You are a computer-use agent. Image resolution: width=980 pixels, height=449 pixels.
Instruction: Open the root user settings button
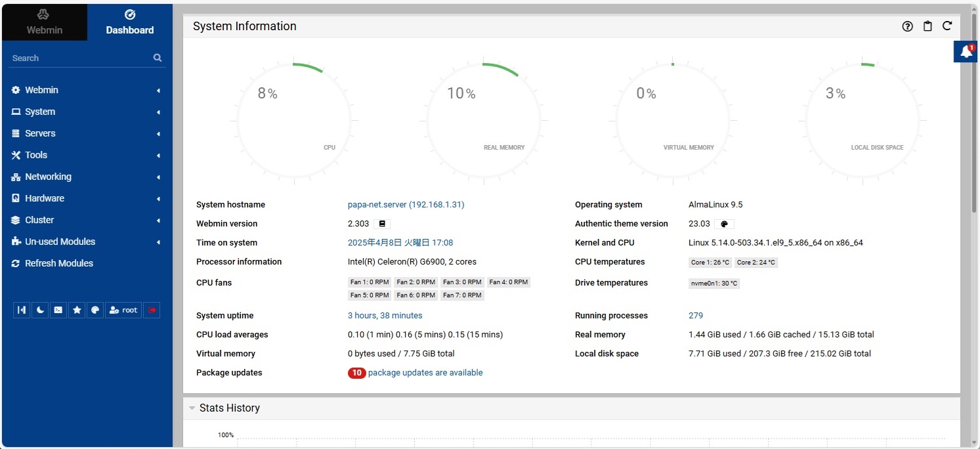click(x=123, y=310)
